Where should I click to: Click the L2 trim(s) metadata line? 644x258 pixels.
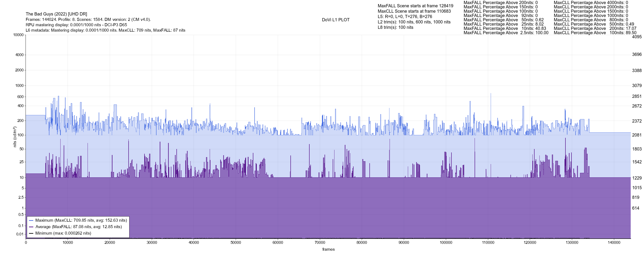click(414, 22)
